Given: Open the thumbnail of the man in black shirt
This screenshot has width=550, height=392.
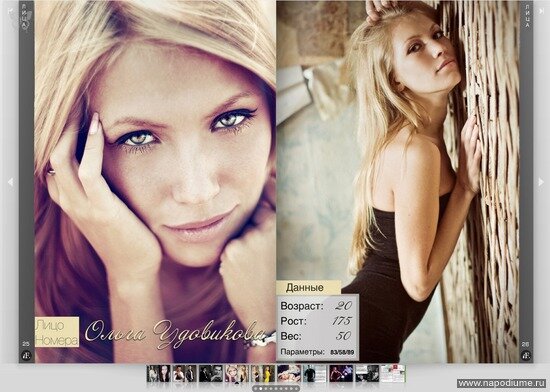Looking at the screenshot, I should point(315,373).
